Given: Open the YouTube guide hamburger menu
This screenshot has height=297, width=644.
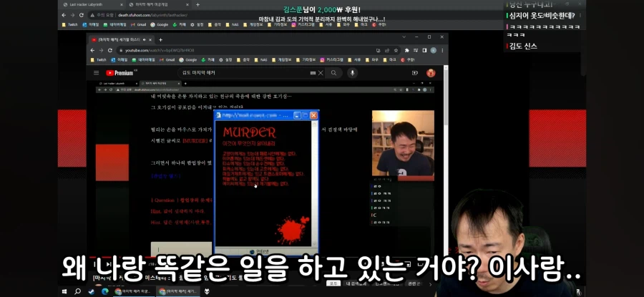Looking at the screenshot, I should 96,73.
